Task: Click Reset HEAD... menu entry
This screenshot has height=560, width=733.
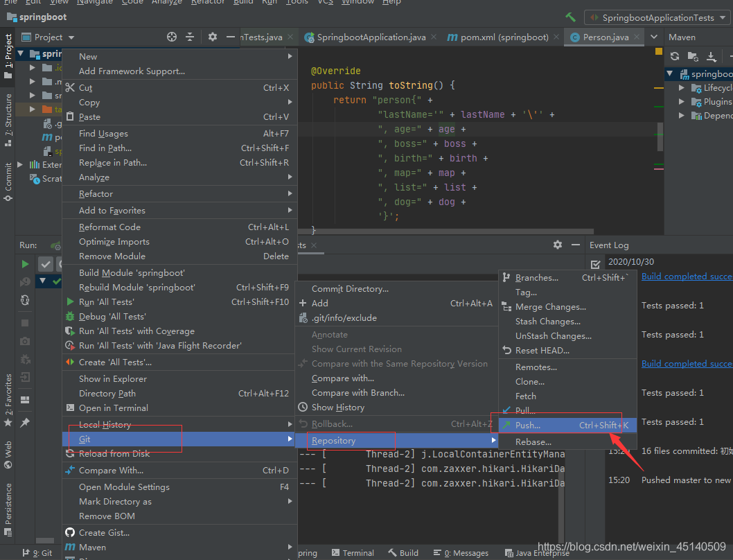Action: click(567, 351)
